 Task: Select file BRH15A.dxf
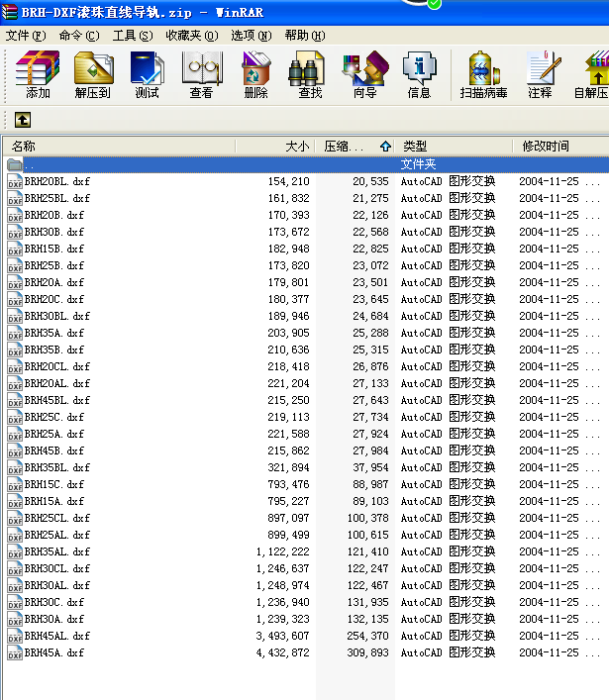[54, 501]
